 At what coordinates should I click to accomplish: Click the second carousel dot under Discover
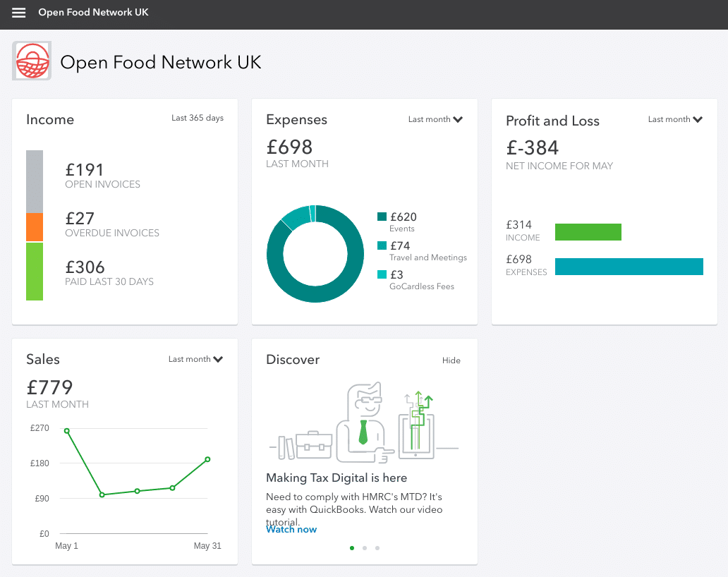coord(365,547)
